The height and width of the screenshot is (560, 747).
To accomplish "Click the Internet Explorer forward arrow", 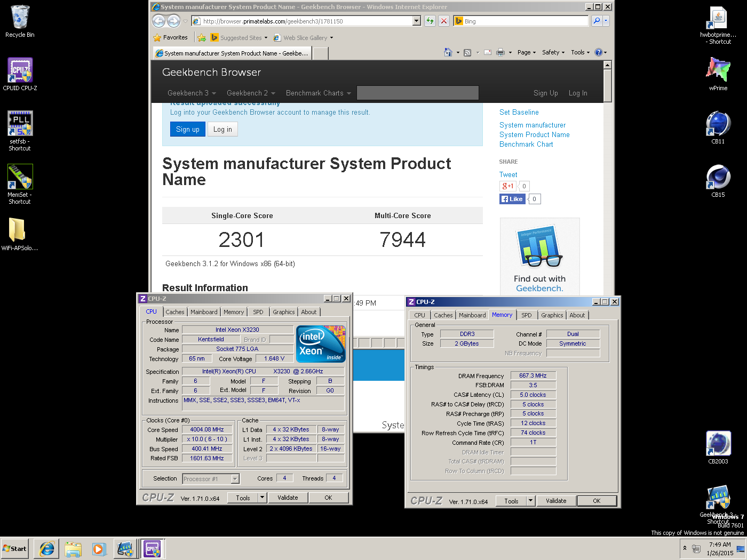I will [x=173, y=21].
